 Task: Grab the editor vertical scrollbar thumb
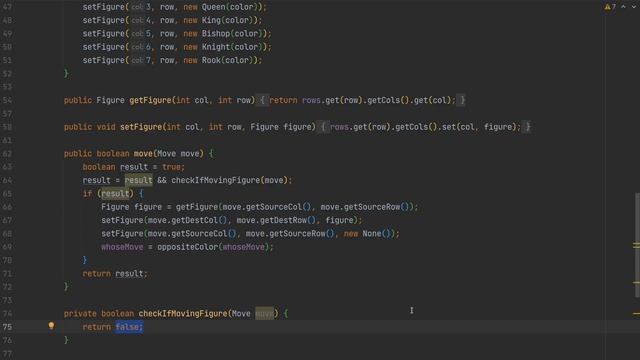[x=637, y=245]
